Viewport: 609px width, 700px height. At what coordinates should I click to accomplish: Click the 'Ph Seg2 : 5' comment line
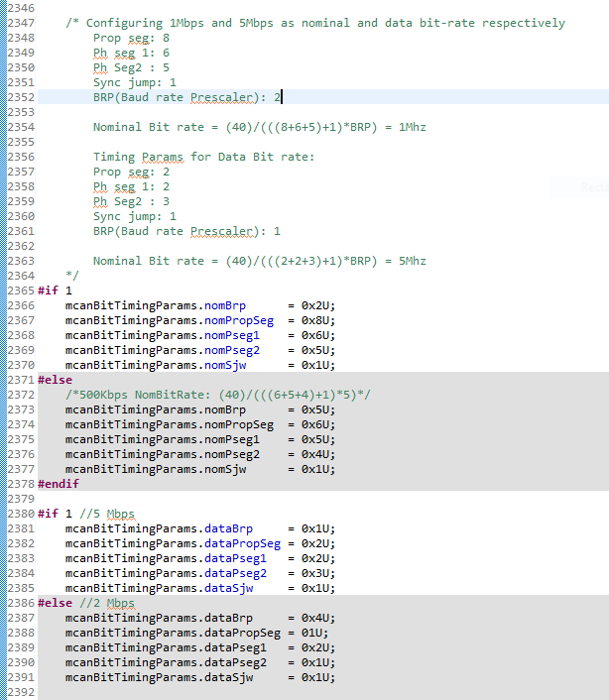coord(131,67)
